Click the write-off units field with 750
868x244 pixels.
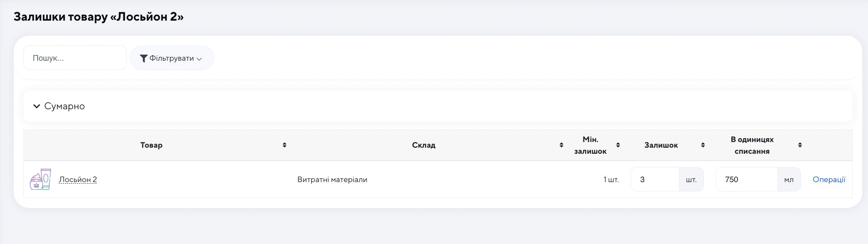tap(746, 180)
